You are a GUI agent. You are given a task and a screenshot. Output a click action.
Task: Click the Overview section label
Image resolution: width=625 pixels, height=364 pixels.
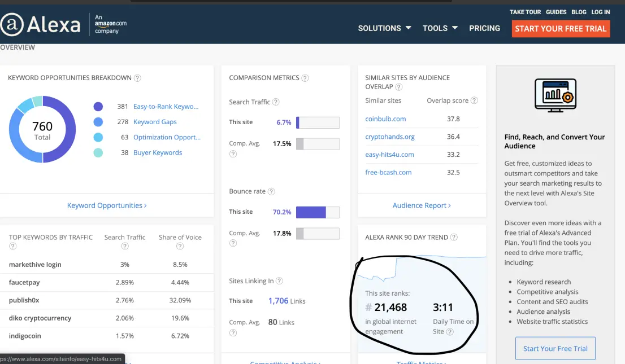click(18, 47)
